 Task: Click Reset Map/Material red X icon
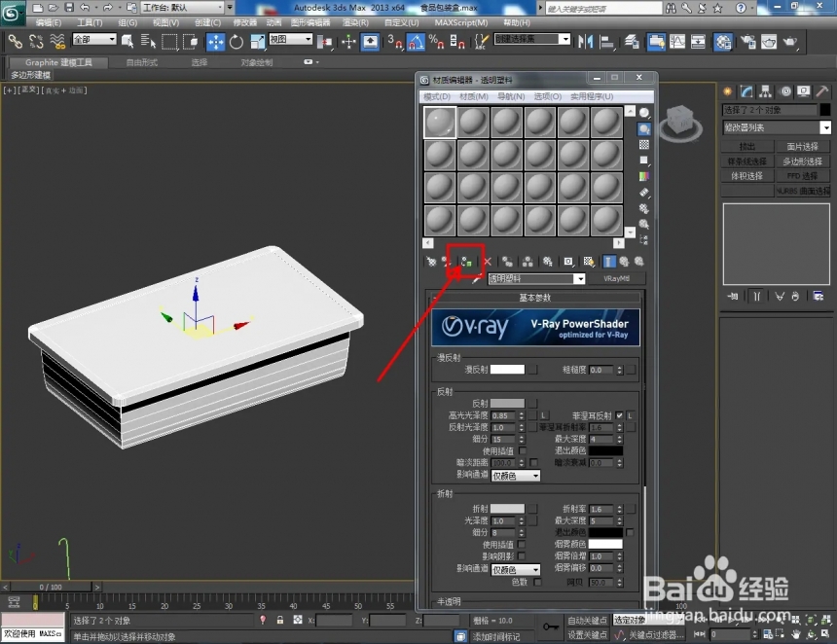coord(488,262)
